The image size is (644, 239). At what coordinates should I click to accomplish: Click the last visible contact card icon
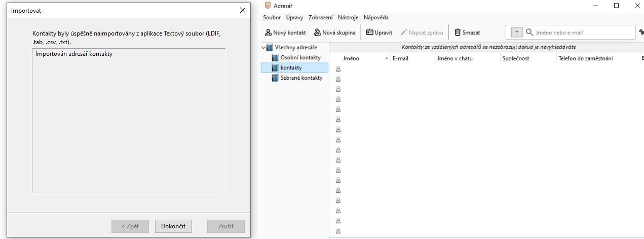coord(338,230)
